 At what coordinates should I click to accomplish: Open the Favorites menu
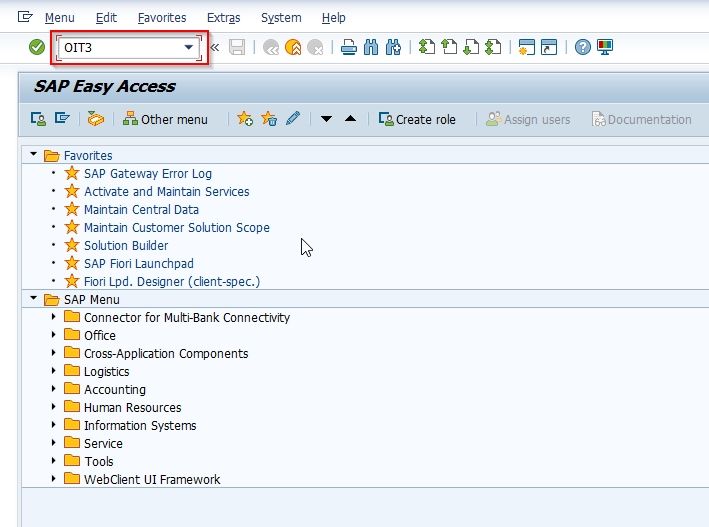(162, 18)
